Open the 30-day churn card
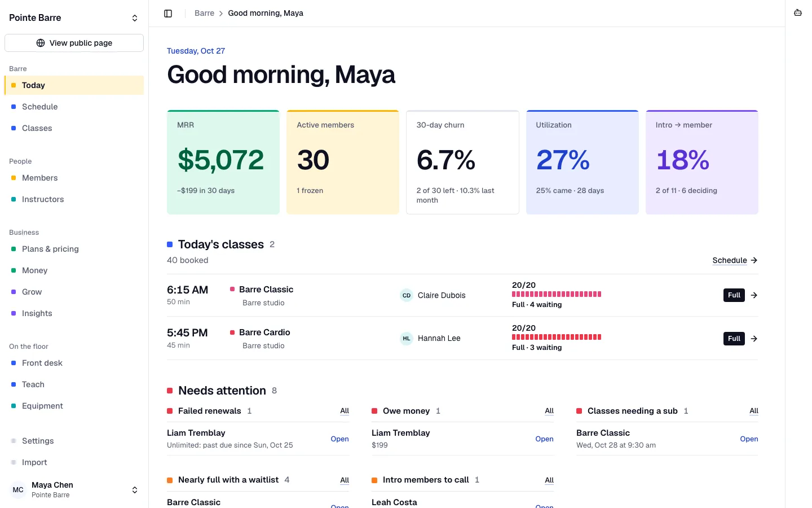 click(x=462, y=162)
